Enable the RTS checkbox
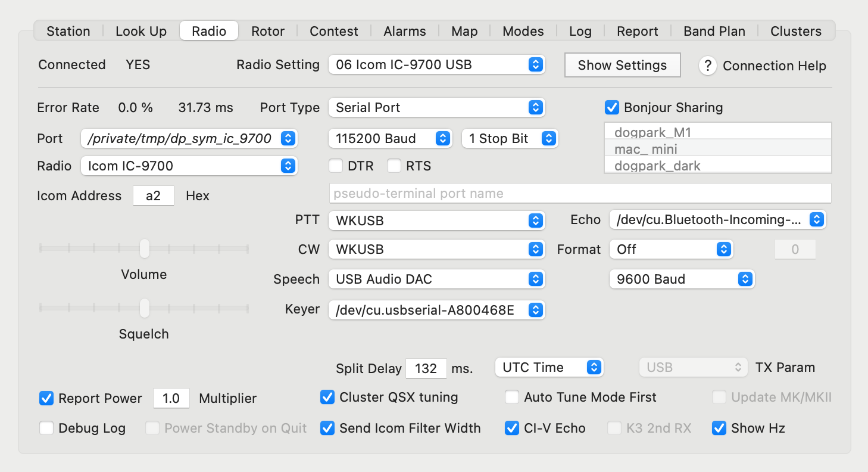 click(x=394, y=166)
